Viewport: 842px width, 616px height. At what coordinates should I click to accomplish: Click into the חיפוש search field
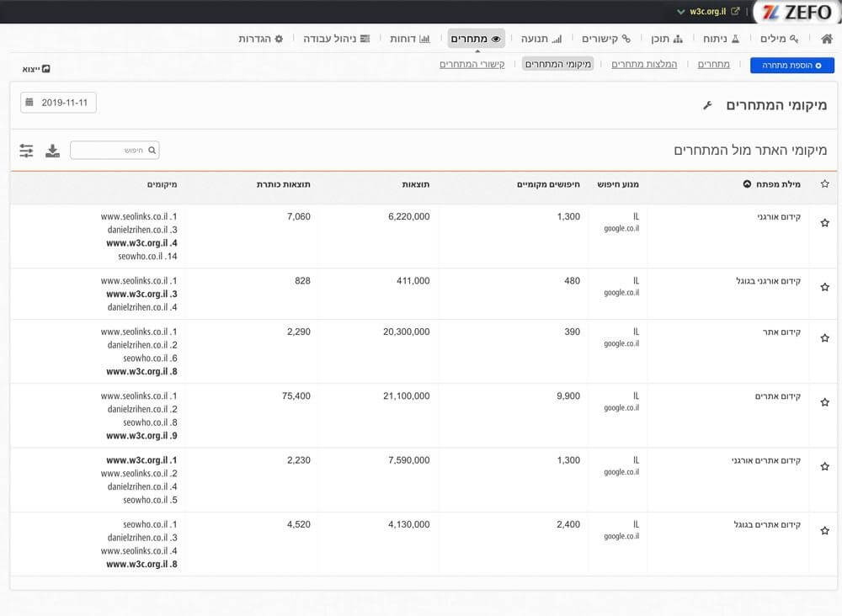click(x=115, y=151)
